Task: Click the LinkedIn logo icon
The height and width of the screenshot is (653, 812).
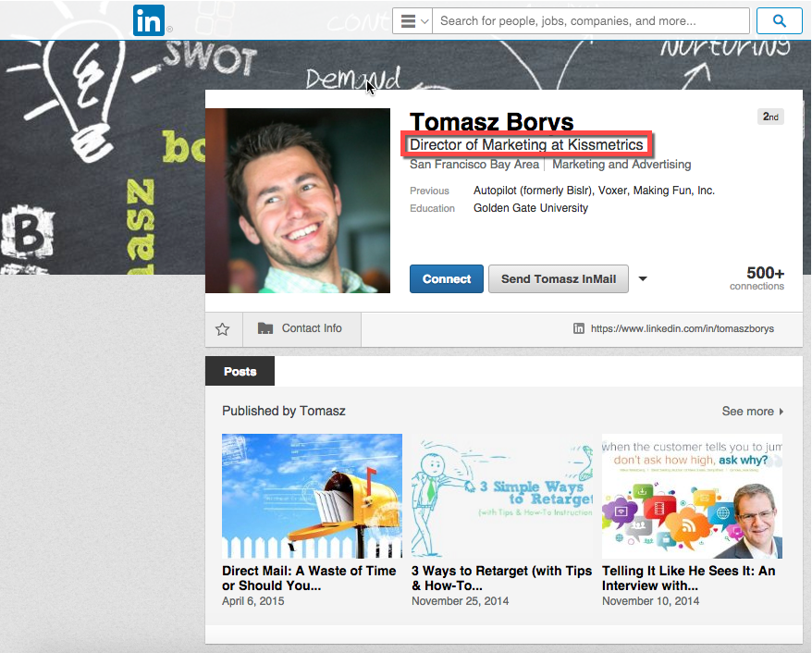Action: point(149,20)
